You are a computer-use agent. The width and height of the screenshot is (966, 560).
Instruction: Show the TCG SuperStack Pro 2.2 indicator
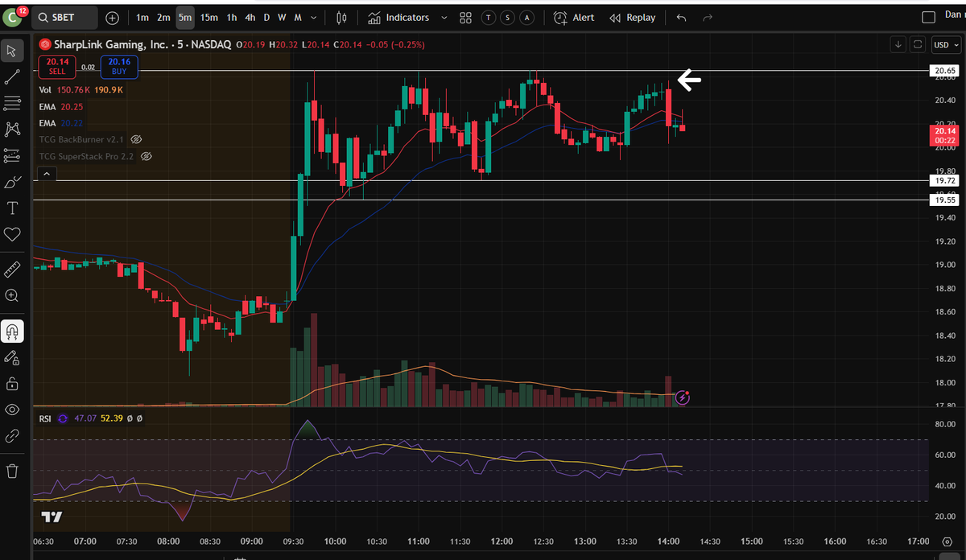click(147, 156)
